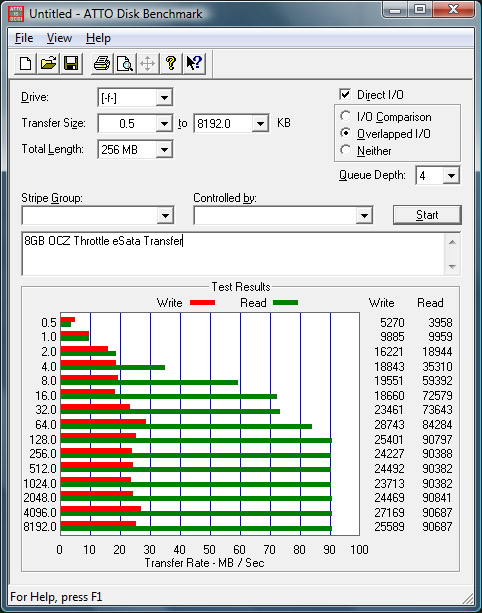The height and width of the screenshot is (613, 482).
Task: Click the write value 28743
Action: (x=389, y=425)
